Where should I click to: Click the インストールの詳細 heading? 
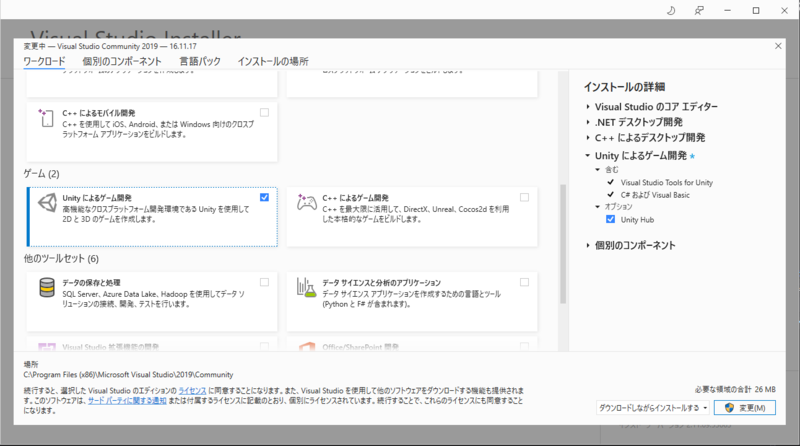point(624,87)
